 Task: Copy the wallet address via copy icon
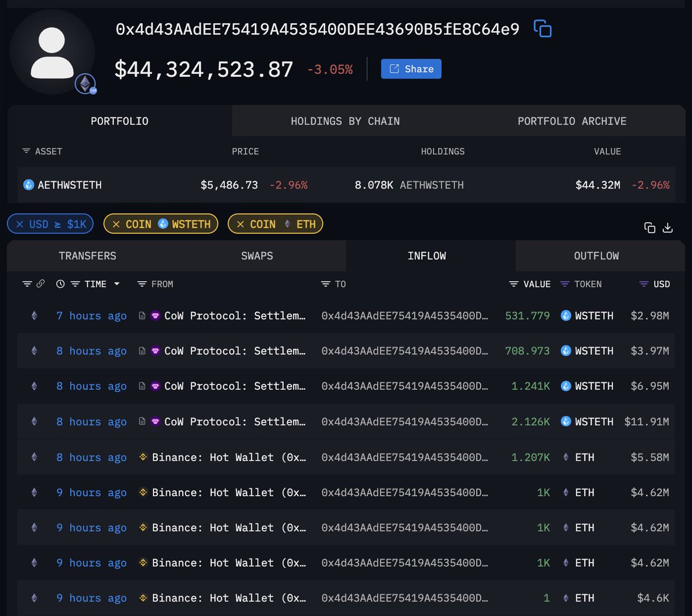542,28
